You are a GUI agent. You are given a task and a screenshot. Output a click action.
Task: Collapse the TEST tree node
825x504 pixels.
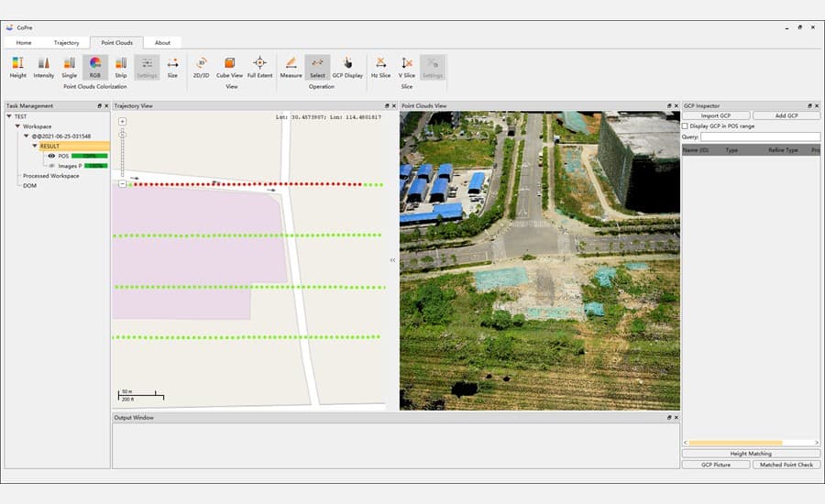[x=9, y=116]
